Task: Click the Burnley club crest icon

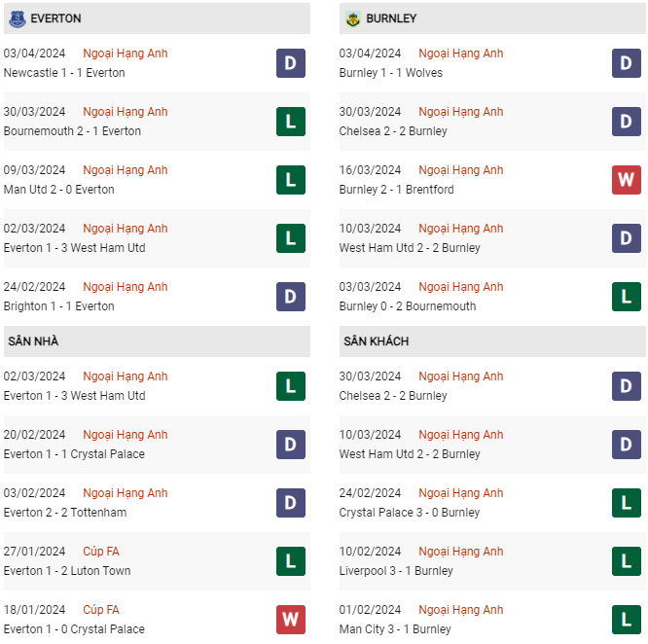Action: (x=352, y=19)
